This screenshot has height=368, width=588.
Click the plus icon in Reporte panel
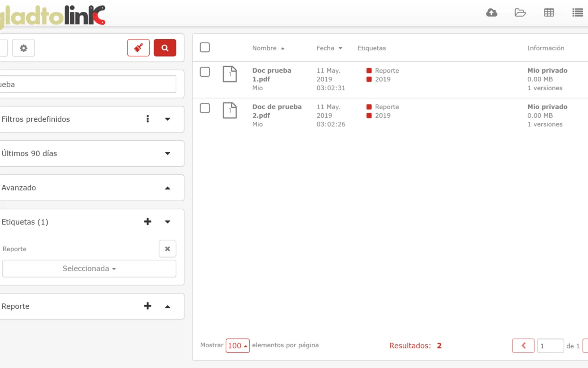tap(148, 306)
